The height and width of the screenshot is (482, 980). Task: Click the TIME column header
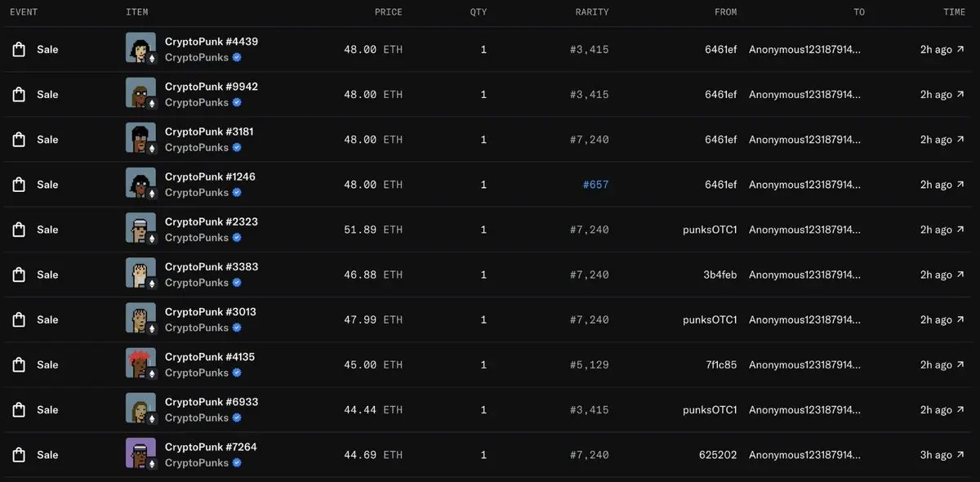point(954,12)
